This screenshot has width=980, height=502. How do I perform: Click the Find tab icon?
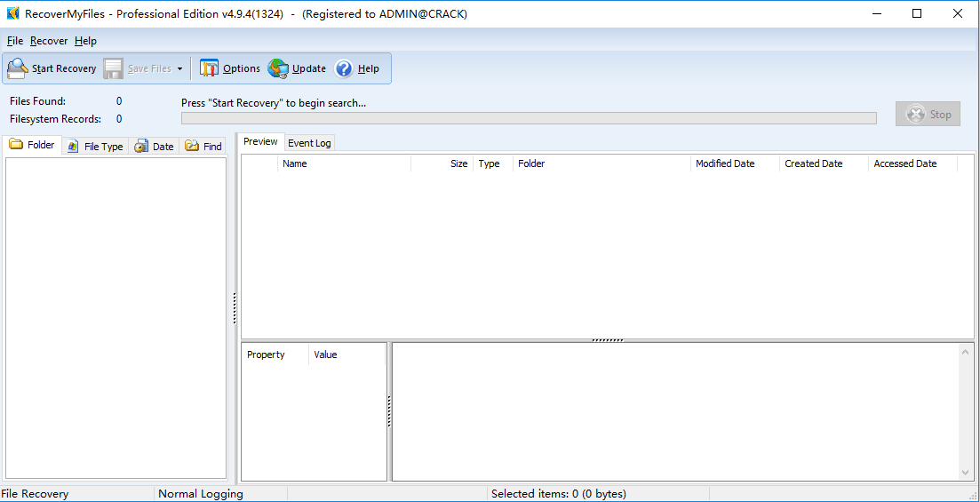point(192,146)
